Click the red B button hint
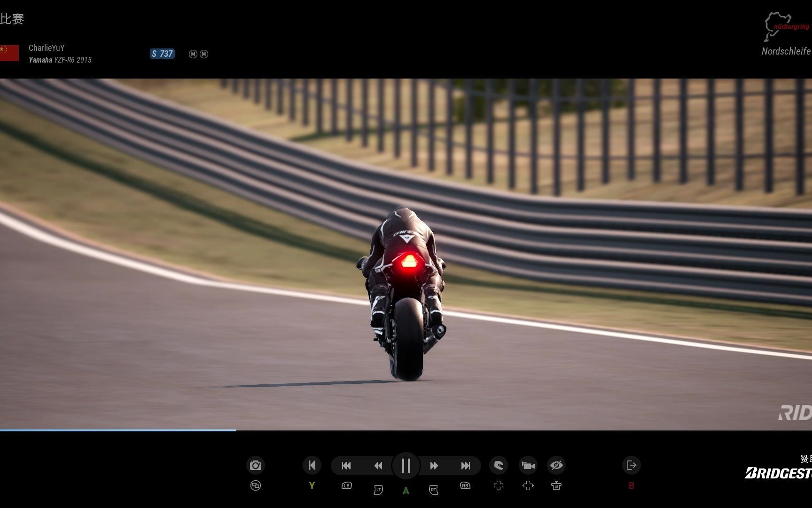The image size is (812, 508). click(x=632, y=485)
